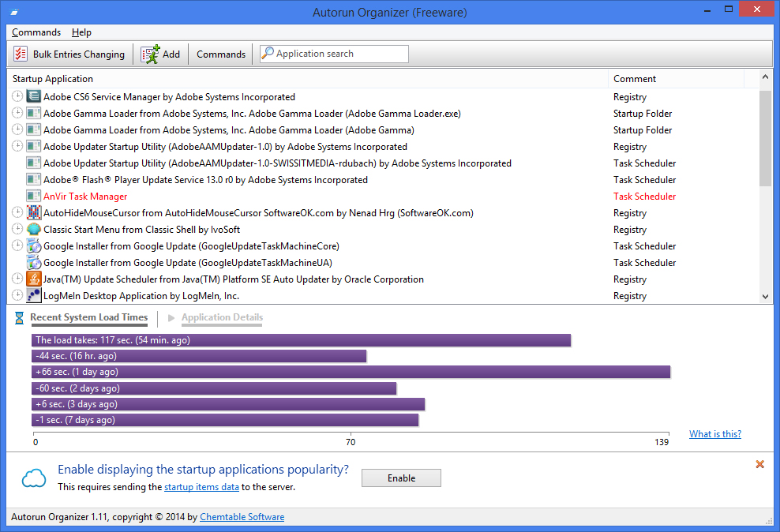
Task: Click the "Task Scheduler" comment for Adobe Flash Player
Action: point(645,179)
